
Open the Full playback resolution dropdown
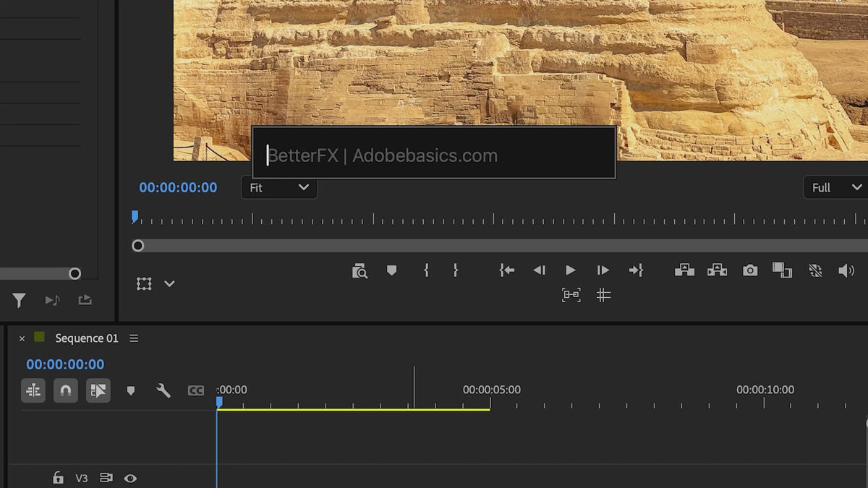tap(836, 187)
